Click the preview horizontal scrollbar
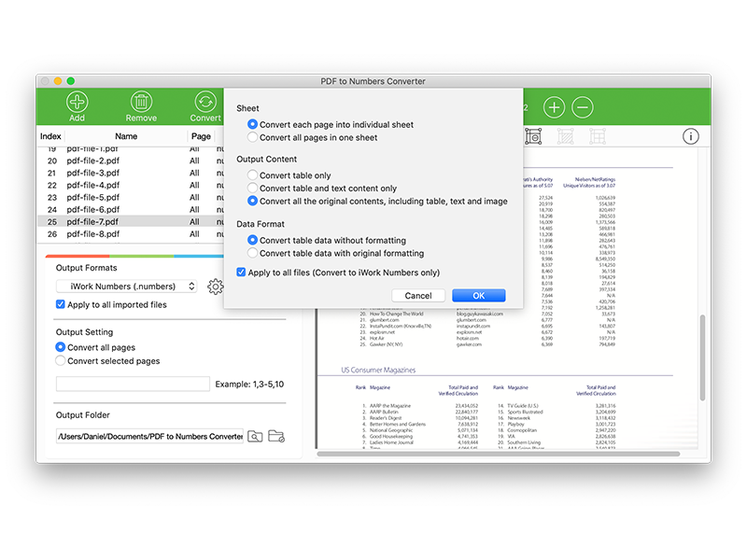Viewport: 747px width, 560px height. [499, 454]
